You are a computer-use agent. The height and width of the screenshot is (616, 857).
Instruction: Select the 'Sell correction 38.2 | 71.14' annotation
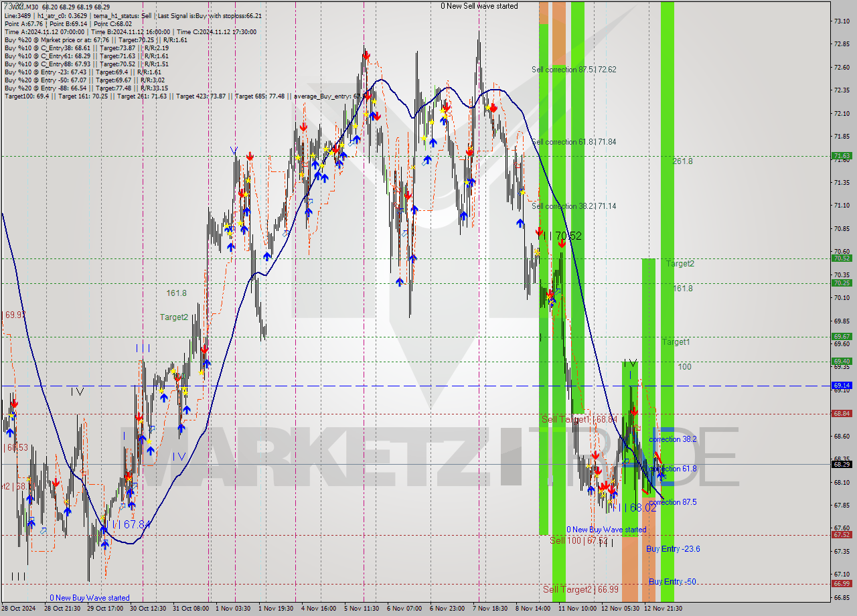click(574, 206)
